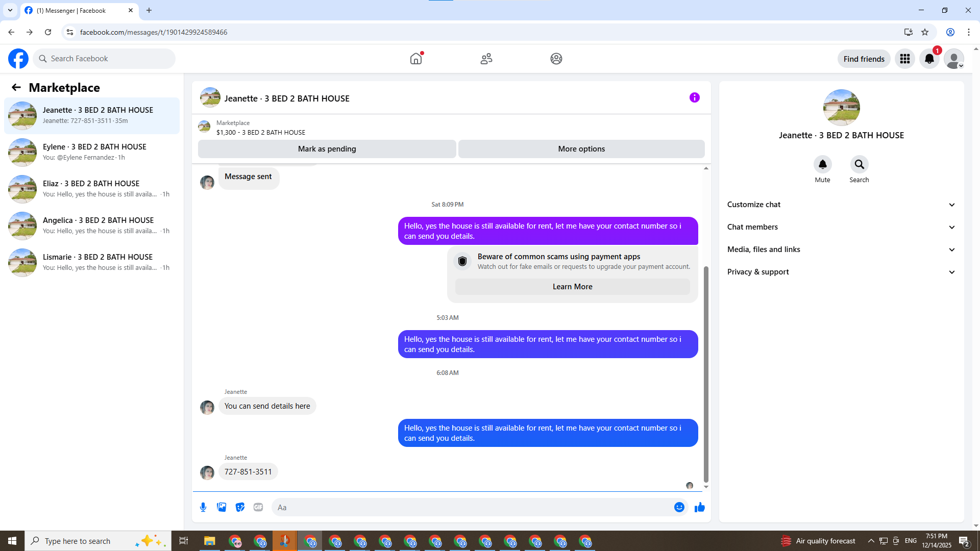Image resolution: width=980 pixels, height=551 pixels.
Task: Send a thumbs-up like
Action: coord(699,507)
